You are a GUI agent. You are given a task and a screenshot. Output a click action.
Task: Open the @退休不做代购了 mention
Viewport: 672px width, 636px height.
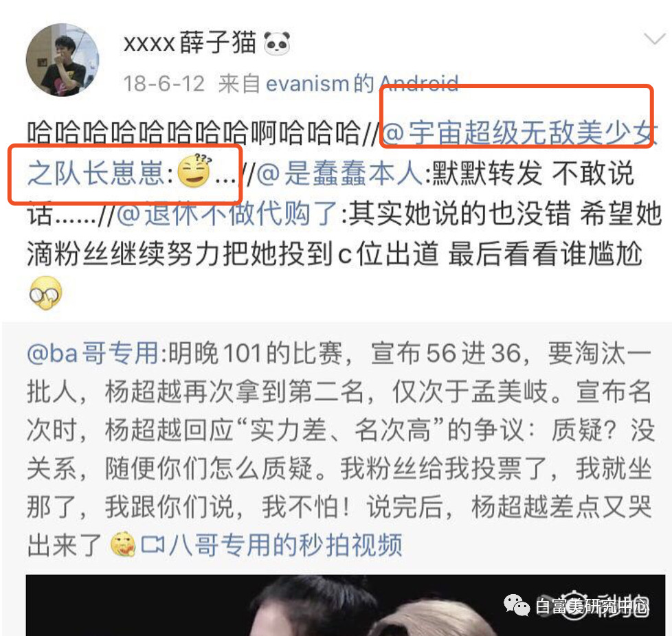click(227, 213)
